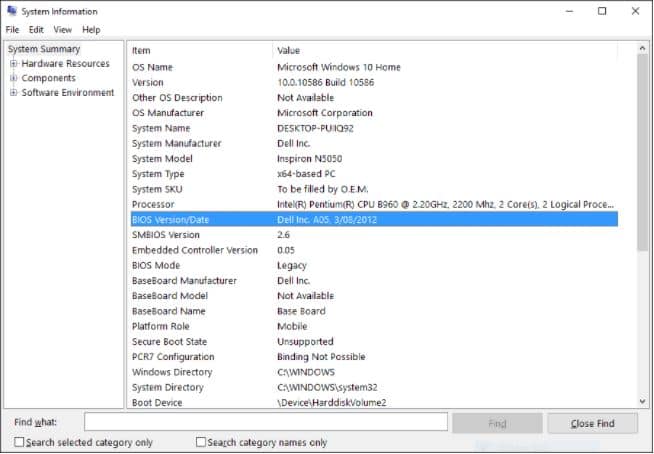Click the scroll up arrow

click(643, 48)
